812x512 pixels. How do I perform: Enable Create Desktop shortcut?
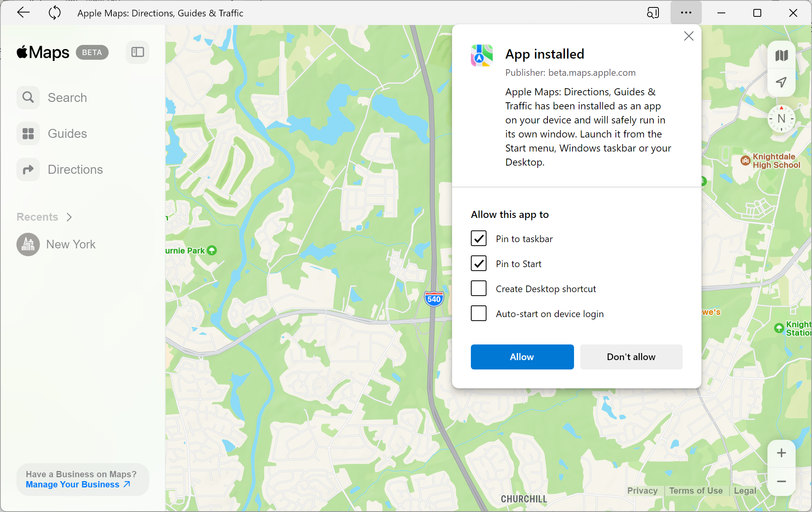(478, 288)
